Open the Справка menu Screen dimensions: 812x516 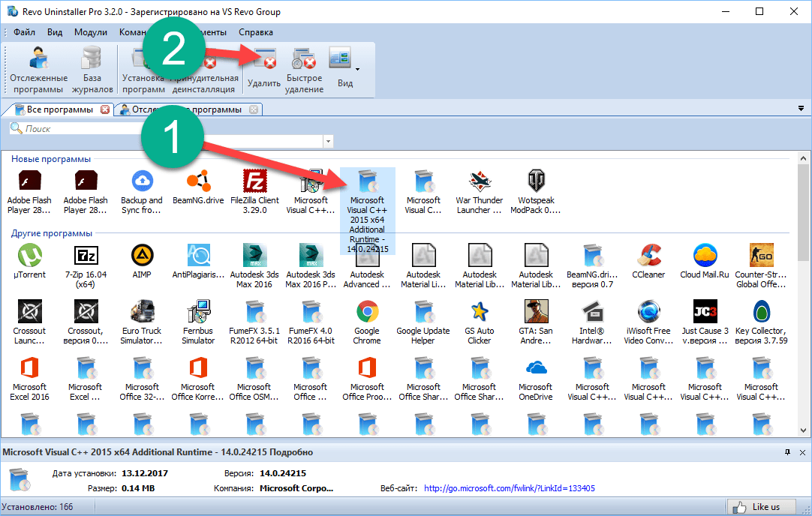coord(256,32)
